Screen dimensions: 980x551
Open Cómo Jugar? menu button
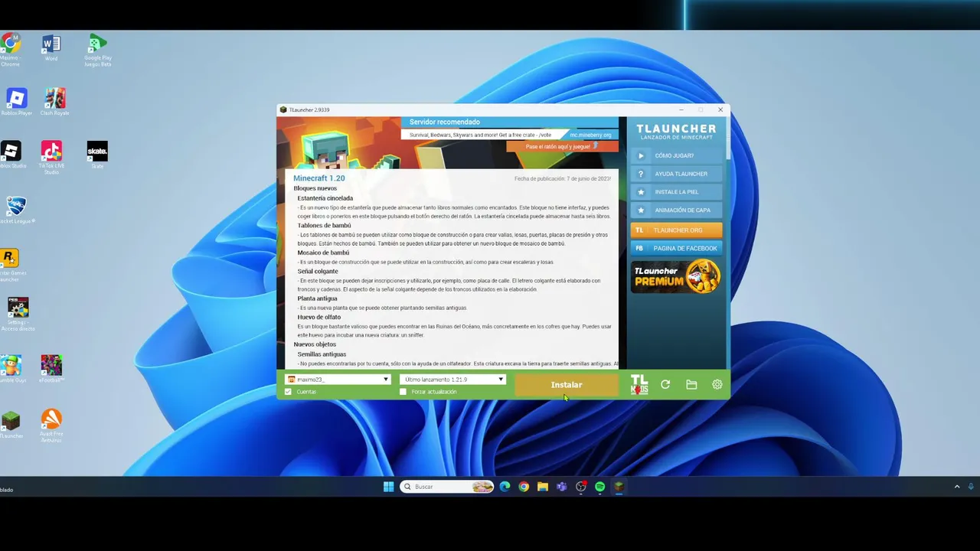pos(677,155)
